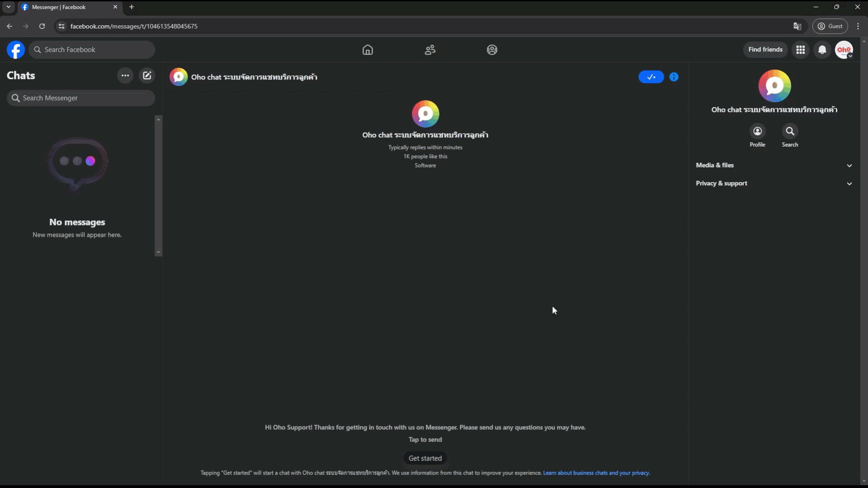
Task: Open the Facebook logo home link
Action: (x=16, y=50)
